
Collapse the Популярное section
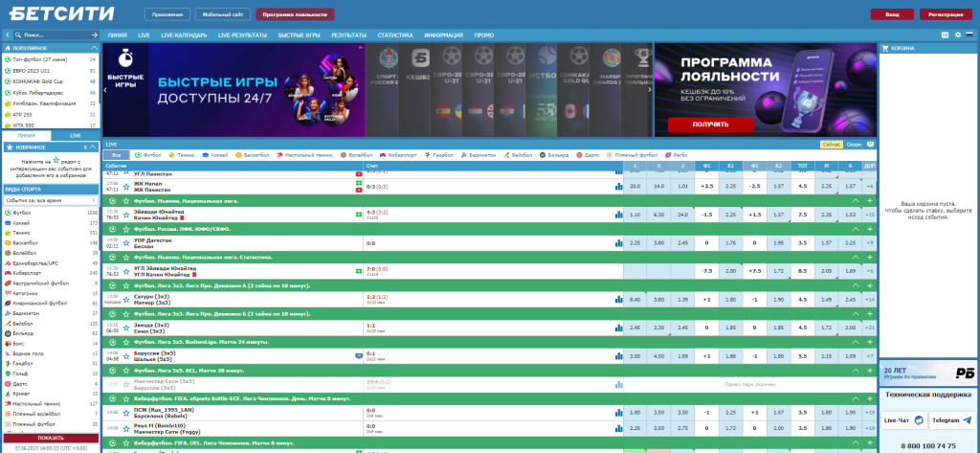pyautogui.click(x=93, y=47)
